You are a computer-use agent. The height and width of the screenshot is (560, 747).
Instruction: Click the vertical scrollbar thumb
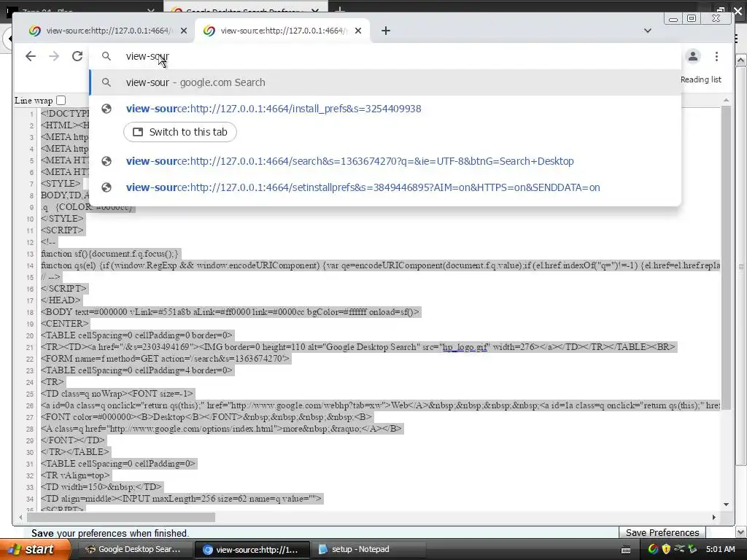(x=726, y=257)
